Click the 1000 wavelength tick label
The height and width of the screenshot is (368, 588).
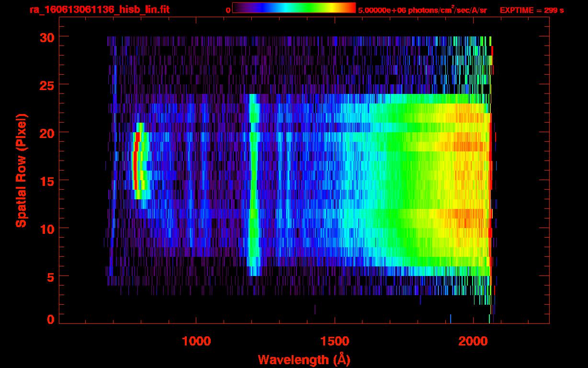pyautogui.click(x=196, y=341)
